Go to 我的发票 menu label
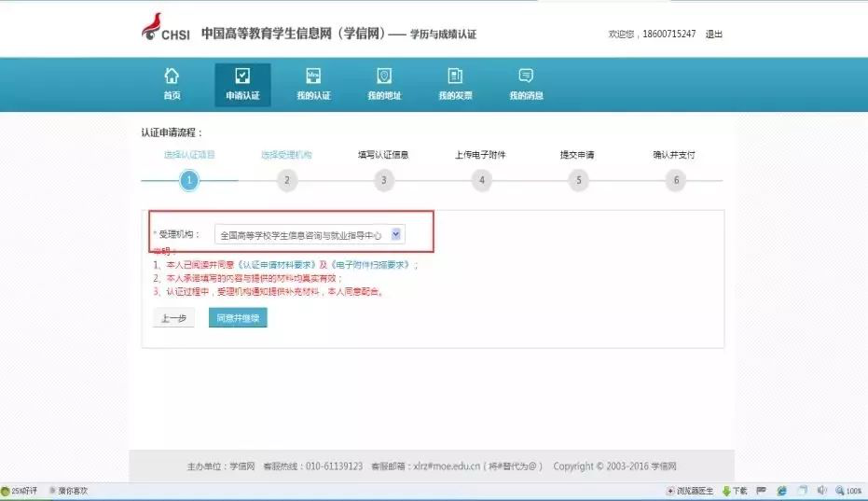Image resolution: width=868 pixels, height=501 pixels. click(x=455, y=95)
